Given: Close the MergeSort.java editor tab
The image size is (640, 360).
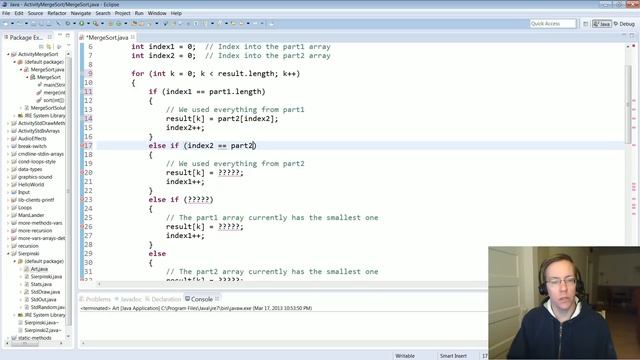Looking at the screenshot, I should pyautogui.click(x=133, y=37).
